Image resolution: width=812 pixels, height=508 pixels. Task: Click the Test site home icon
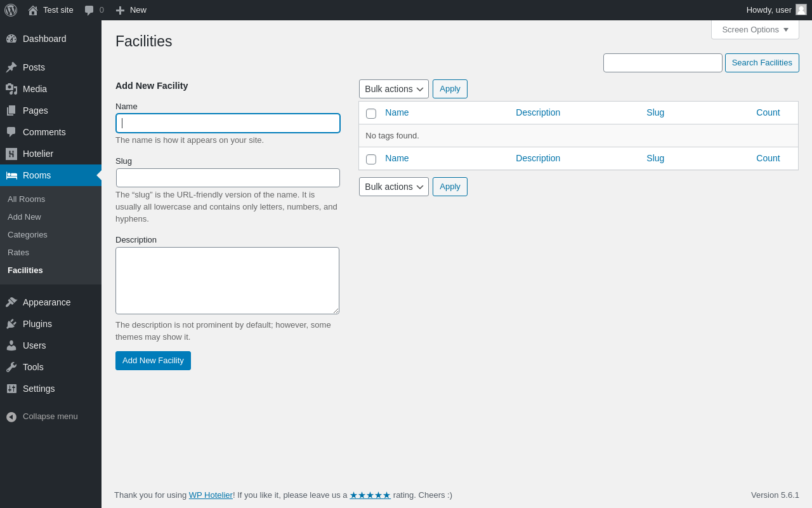(33, 10)
